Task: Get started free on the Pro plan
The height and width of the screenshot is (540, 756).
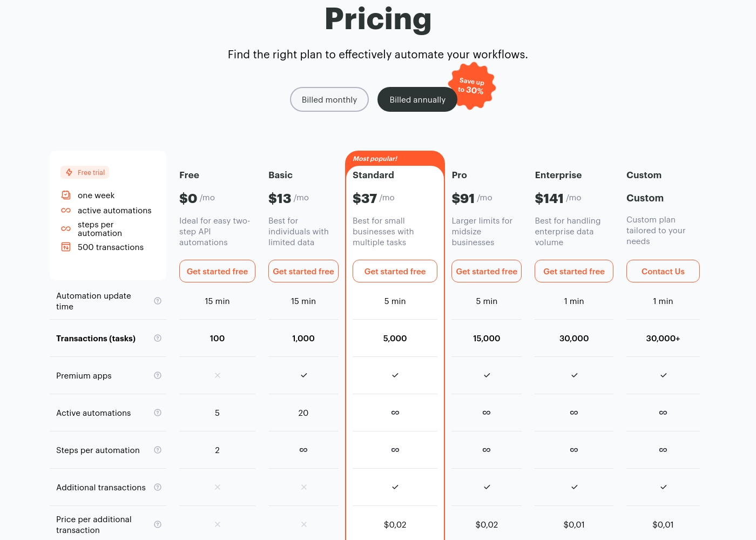Action: 487,271
